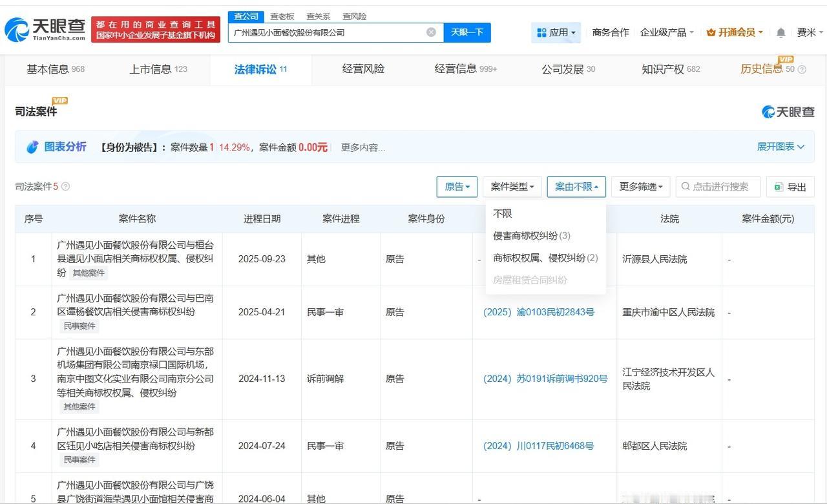Viewport: 827px width, 504px height.
Task: Click date 2024-11-13 in row 3
Action: click(x=262, y=379)
